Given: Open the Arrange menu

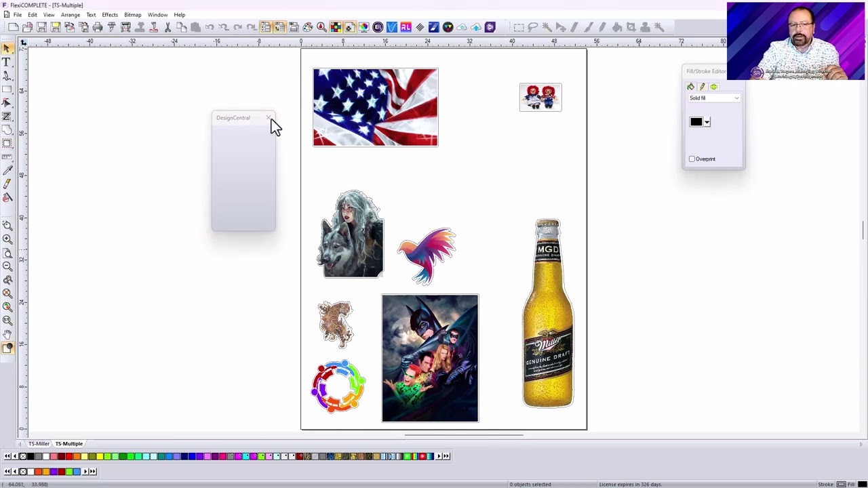Looking at the screenshot, I should point(71,15).
